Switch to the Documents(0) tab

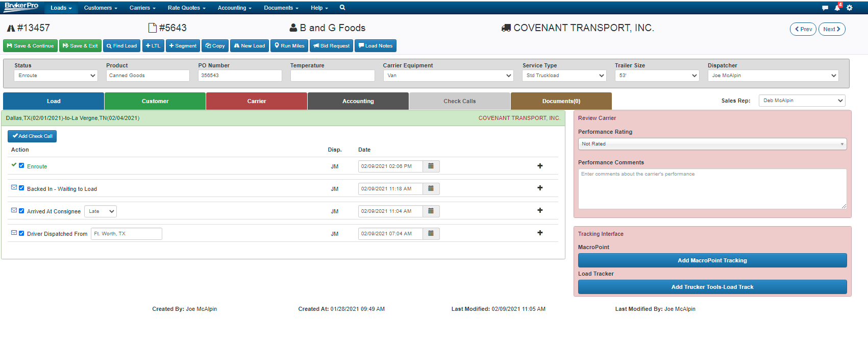[561, 101]
